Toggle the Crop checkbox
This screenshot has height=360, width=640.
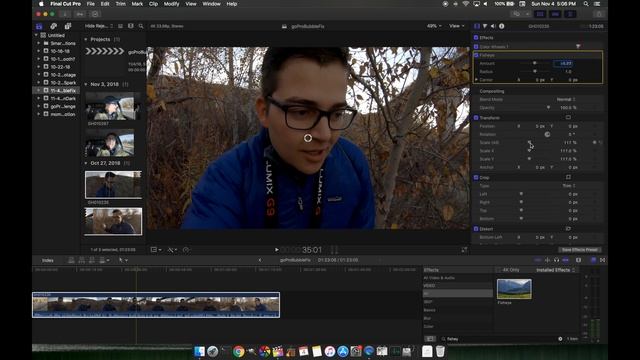pyautogui.click(x=476, y=177)
